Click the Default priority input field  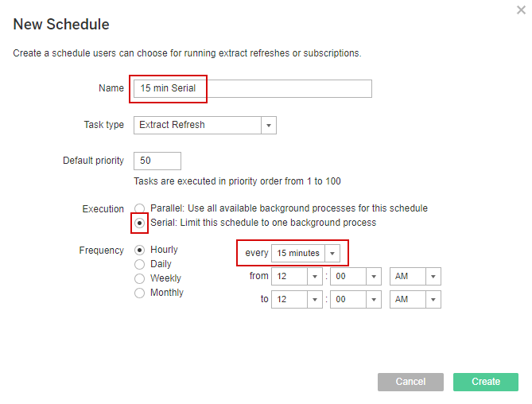click(157, 161)
